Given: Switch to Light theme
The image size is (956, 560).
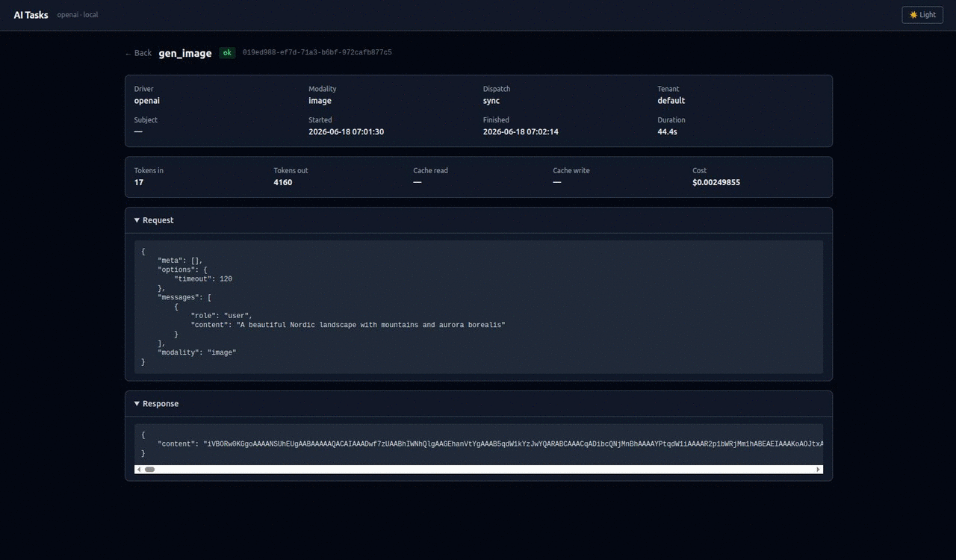Looking at the screenshot, I should [922, 15].
